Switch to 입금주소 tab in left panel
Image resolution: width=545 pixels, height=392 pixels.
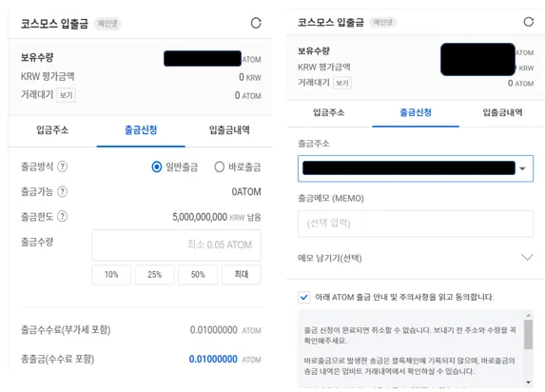[x=52, y=130]
